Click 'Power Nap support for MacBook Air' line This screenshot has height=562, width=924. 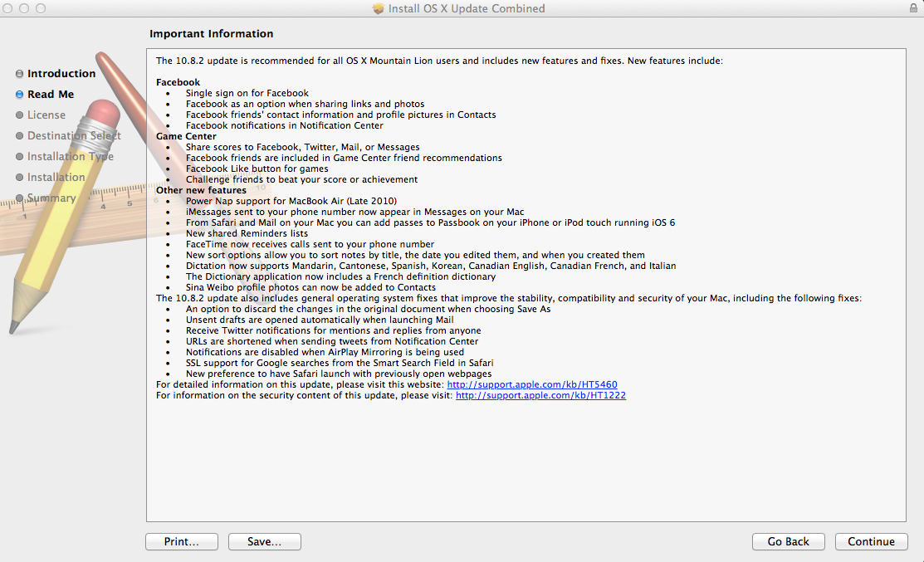coord(291,201)
